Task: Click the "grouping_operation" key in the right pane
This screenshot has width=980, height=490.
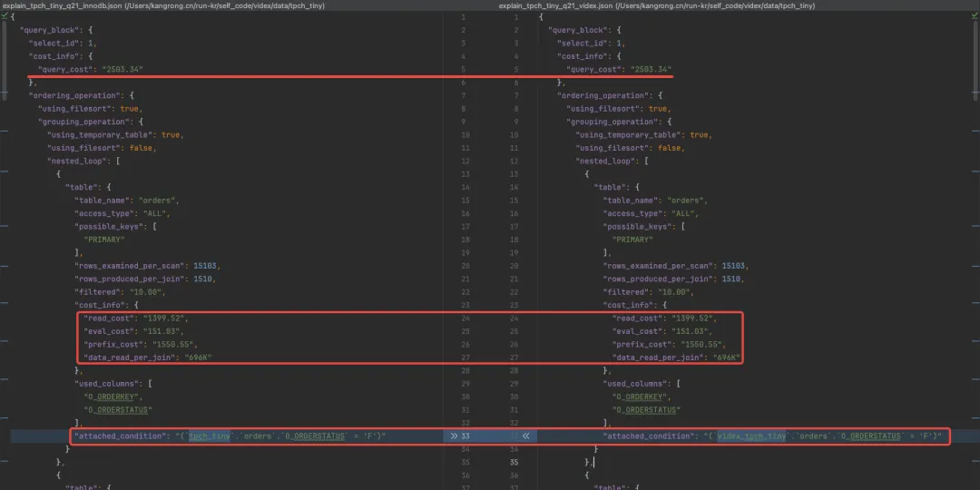Action: click(x=610, y=122)
